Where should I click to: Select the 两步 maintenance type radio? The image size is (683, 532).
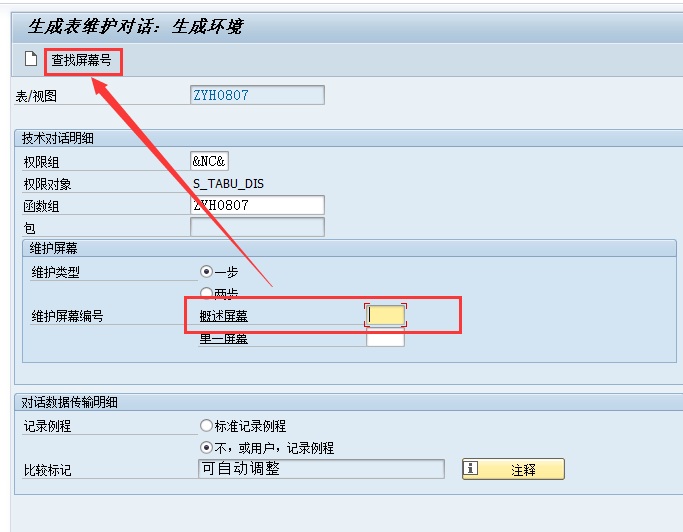tap(206, 292)
